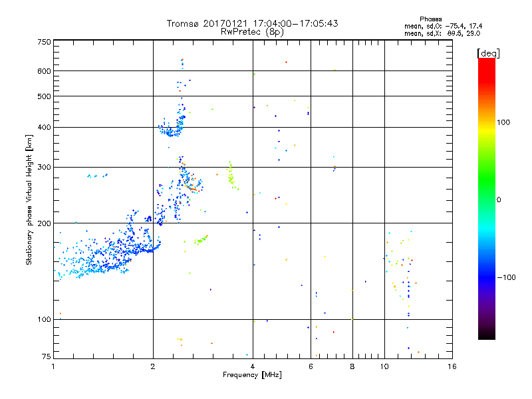Click the 'Stationary phase Virtual Height [km]' axis label
Viewport: 532px width, 399px height.
pyautogui.click(x=29, y=200)
